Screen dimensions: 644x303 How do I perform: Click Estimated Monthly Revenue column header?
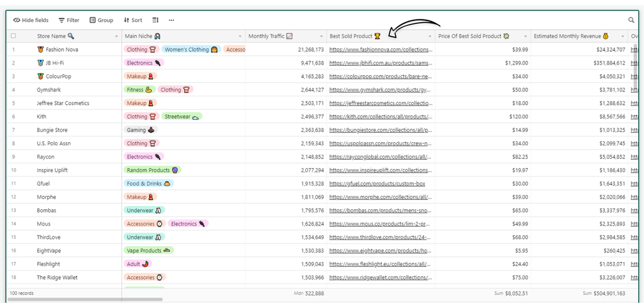[579, 36]
